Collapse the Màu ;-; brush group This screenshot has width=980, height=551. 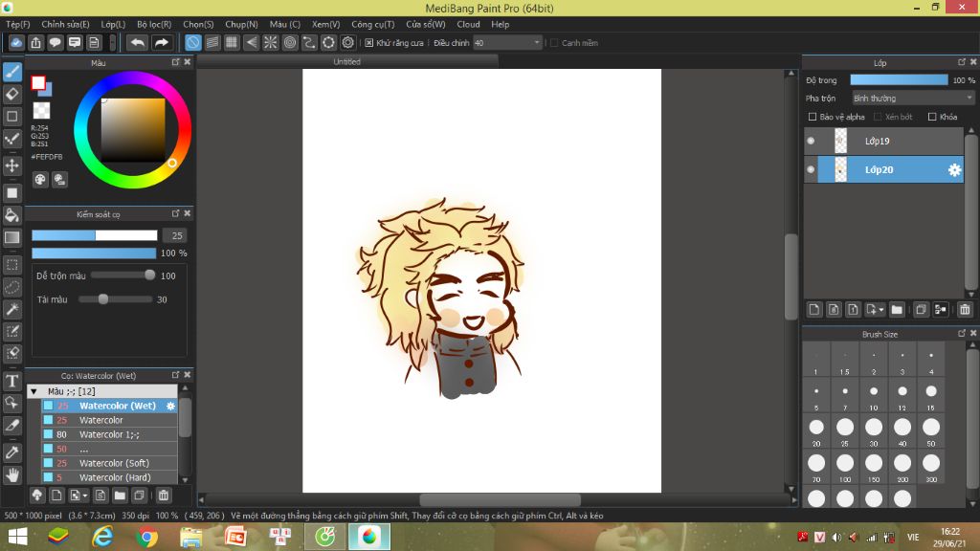(33, 391)
